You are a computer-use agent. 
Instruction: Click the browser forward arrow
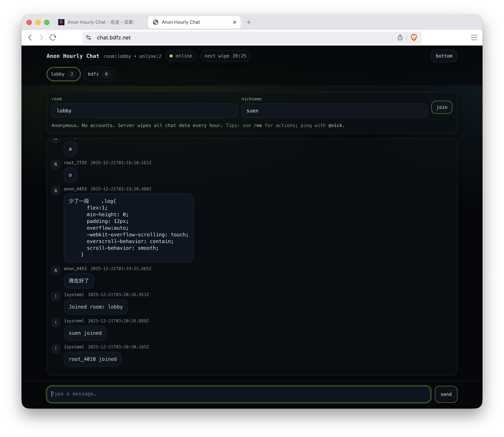[x=41, y=38]
